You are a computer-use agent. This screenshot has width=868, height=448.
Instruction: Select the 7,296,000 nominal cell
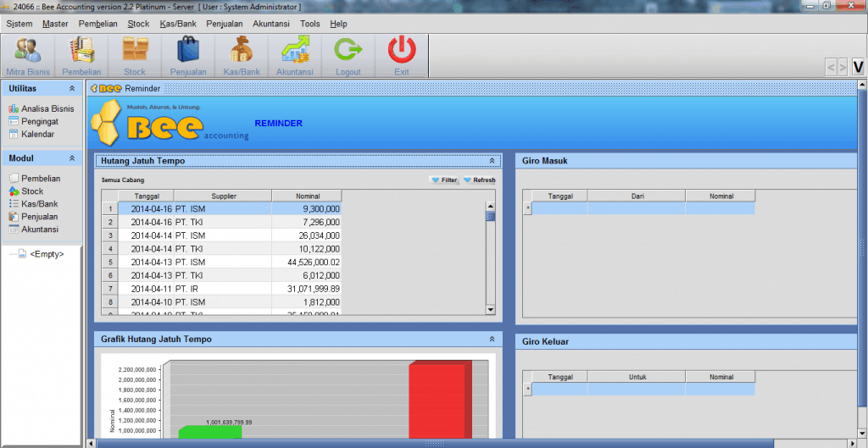pyautogui.click(x=307, y=223)
